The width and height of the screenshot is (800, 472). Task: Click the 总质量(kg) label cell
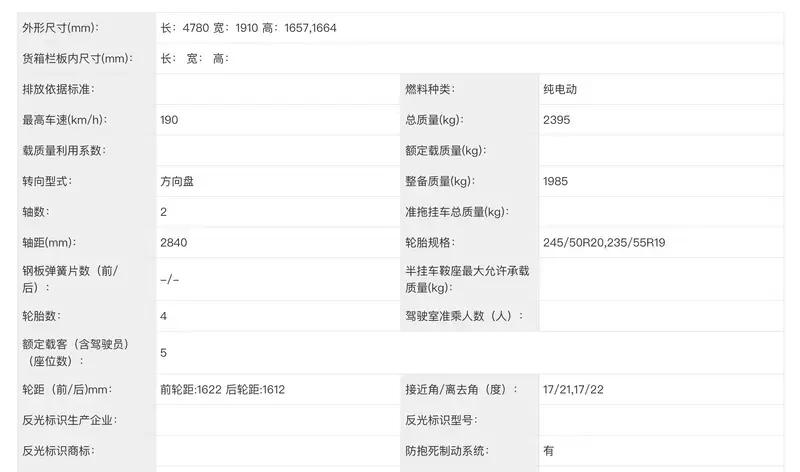click(x=434, y=120)
